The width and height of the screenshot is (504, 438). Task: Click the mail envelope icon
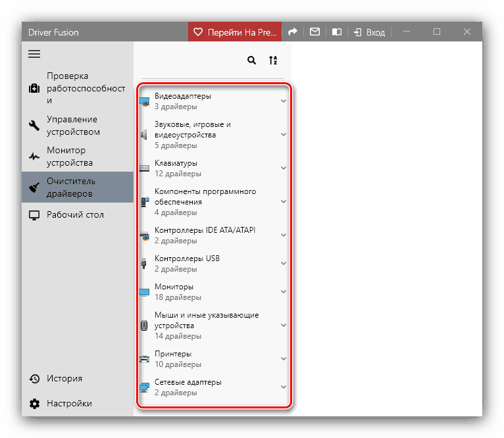pos(315,32)
